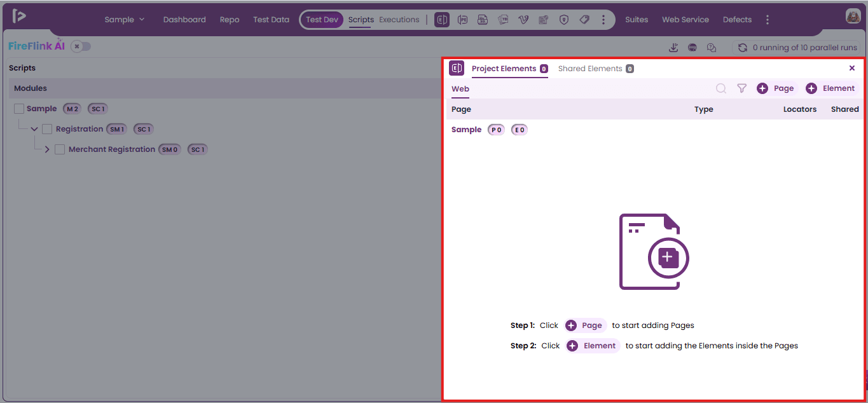868x403 pixels.
Task: Select the Project Elements tab
Action: click(509, 69)
